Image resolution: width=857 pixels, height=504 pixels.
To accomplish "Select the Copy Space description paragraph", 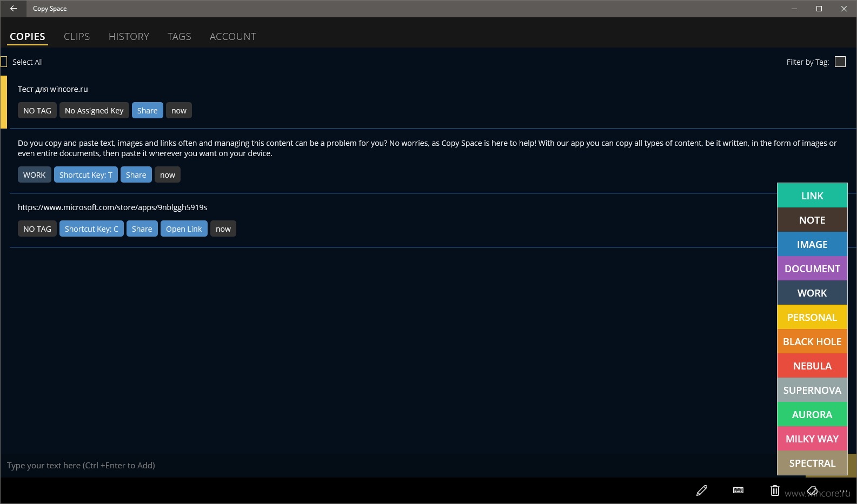I will click(x=427, y=148).
